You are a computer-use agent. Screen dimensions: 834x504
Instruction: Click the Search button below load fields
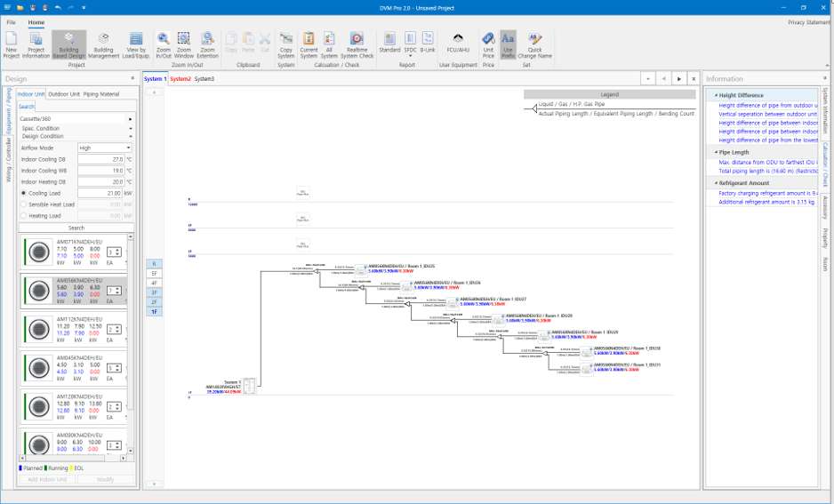click(76, 228)
